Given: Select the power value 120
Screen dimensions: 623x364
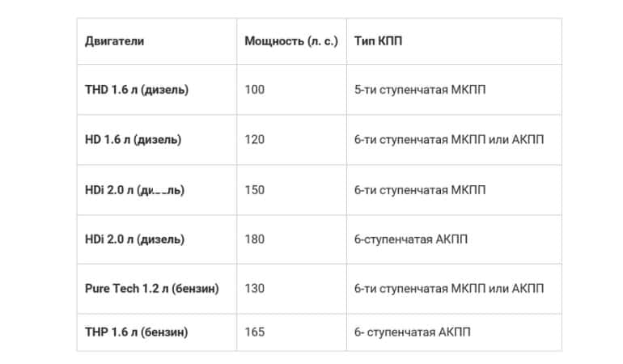Looking at the screenshot, I should [254, 139].
